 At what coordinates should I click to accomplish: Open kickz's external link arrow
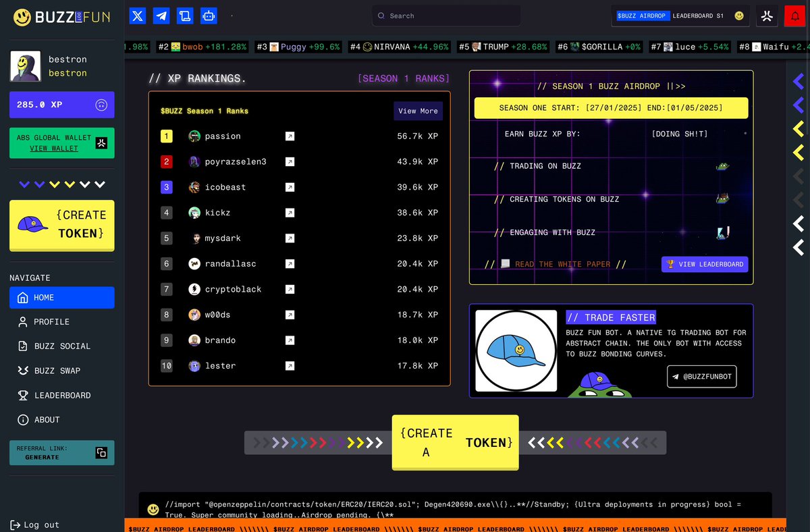[290, 213]
